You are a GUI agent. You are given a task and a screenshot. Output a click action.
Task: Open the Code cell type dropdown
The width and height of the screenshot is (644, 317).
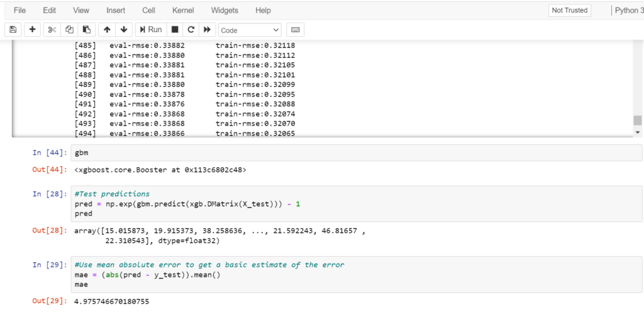pos(250,30)
